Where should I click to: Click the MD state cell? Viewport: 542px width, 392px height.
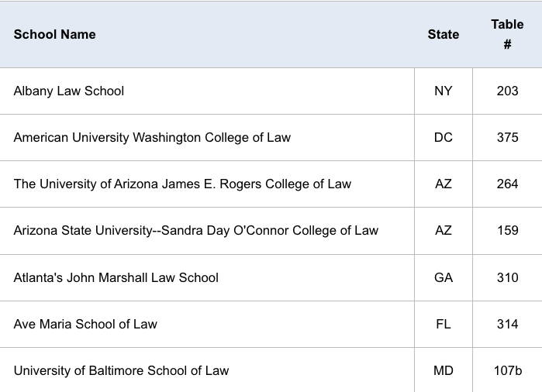point(444,371)
